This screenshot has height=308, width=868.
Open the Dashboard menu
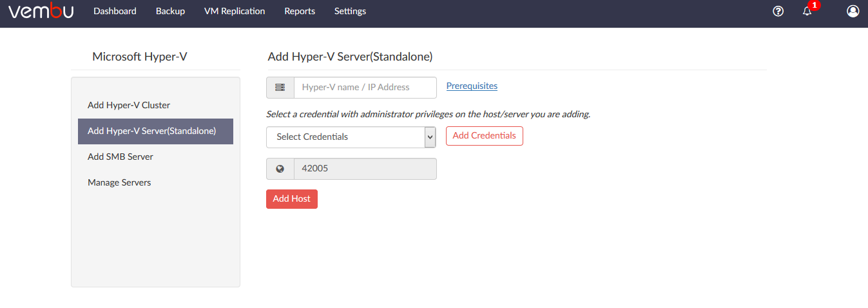pyautogui.click(x=115, y=11)
